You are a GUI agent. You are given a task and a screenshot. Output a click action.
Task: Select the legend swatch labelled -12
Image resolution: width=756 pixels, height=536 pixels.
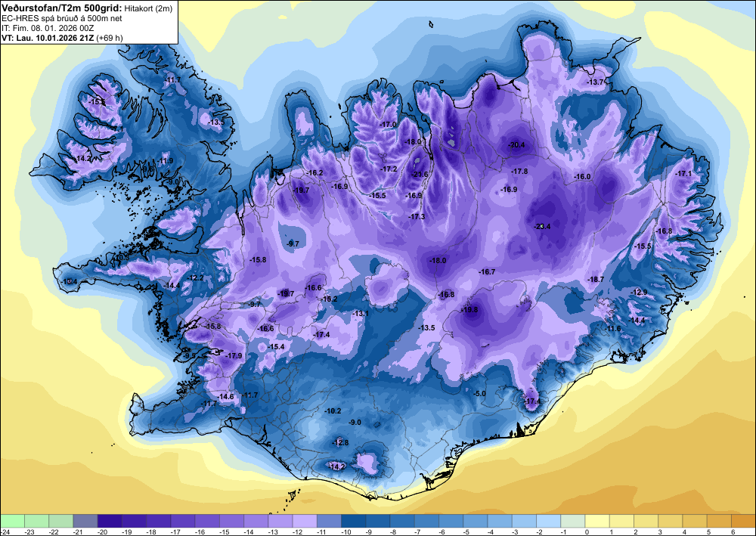[305, 521]
